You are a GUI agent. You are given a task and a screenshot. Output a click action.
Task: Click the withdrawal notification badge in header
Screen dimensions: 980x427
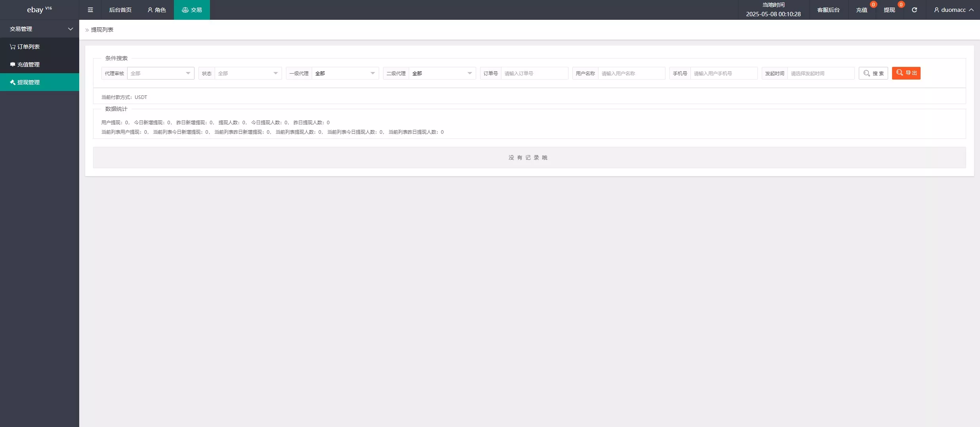click(x=901, y=5)
